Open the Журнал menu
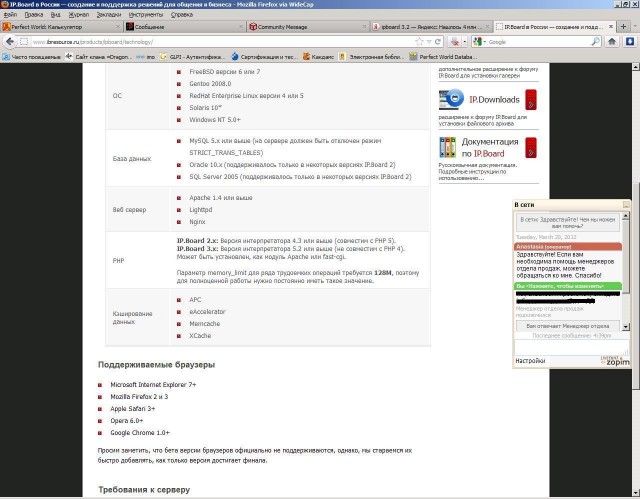This screenshot has width=640, height=499. click(78, 15)
